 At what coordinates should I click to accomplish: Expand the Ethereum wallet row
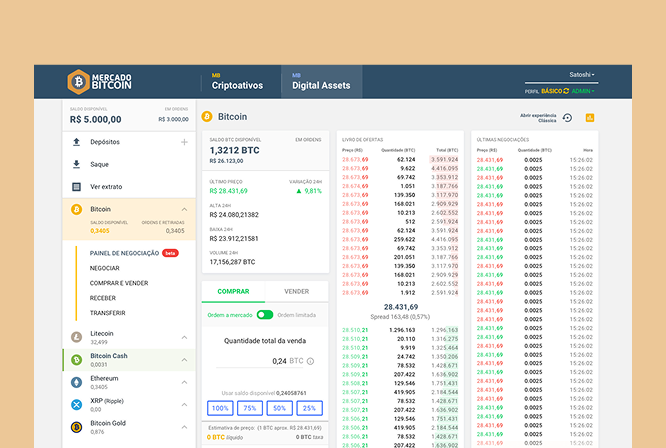[184, 382]
